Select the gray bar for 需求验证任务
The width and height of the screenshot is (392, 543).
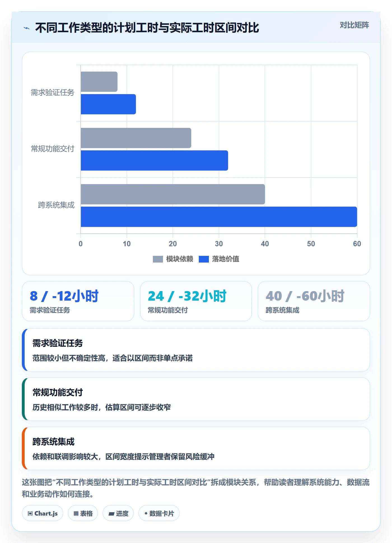pyautogui.click(x=99, y=82)
